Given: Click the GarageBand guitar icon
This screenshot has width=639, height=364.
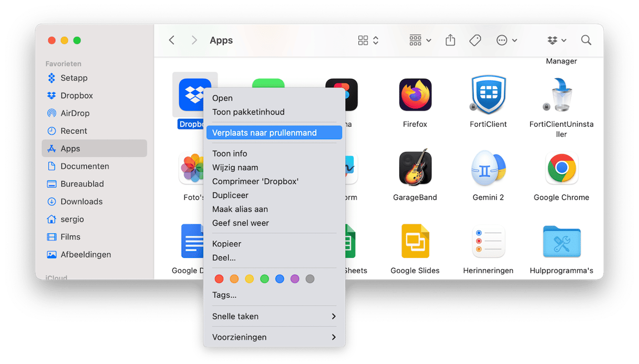Looking at the screenshot, I should click(415, 169).
